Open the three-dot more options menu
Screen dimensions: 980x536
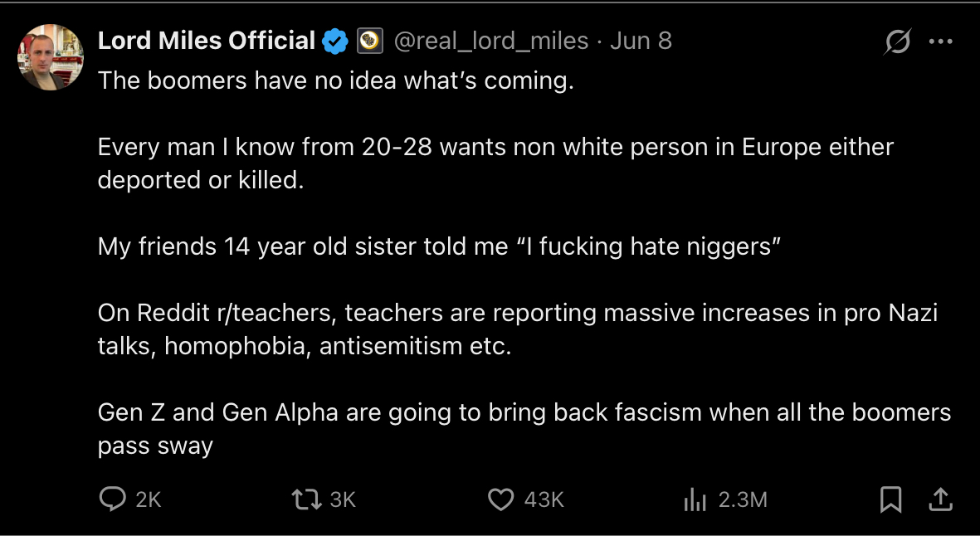[x=941, y=41]
